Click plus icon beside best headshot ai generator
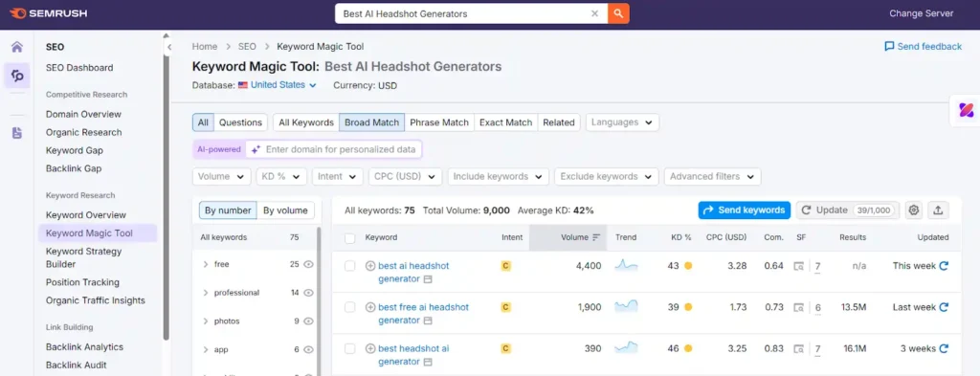The width and height of the screenshot is (980, 376). coord(370,348)
